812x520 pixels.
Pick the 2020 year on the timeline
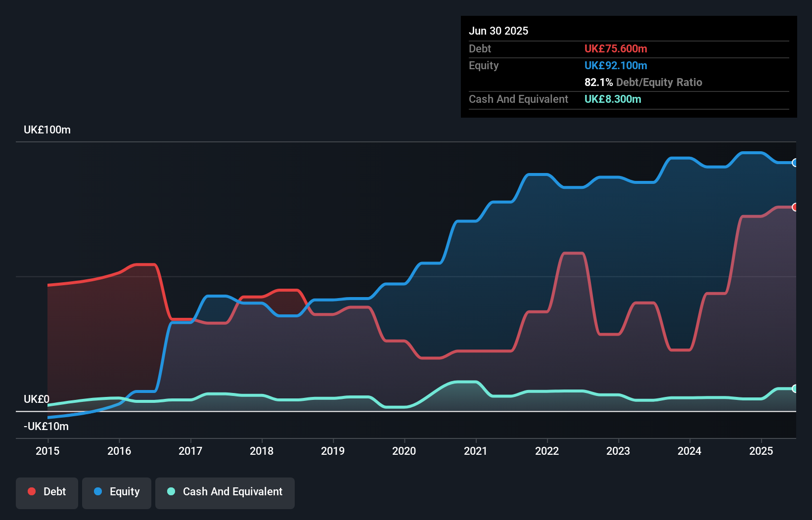404,451
